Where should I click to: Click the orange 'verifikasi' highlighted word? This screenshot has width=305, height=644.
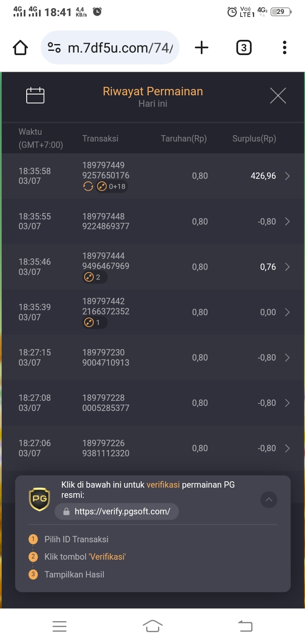click(163, 485)
